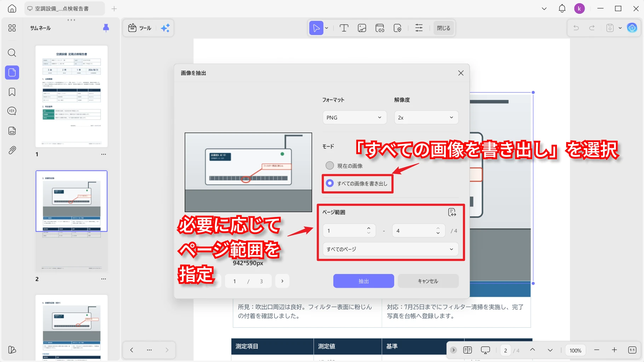This screenshot has width=644, height=362.
Task: Select the すべての画像を書き出し radio button
Action: (330, 183)
